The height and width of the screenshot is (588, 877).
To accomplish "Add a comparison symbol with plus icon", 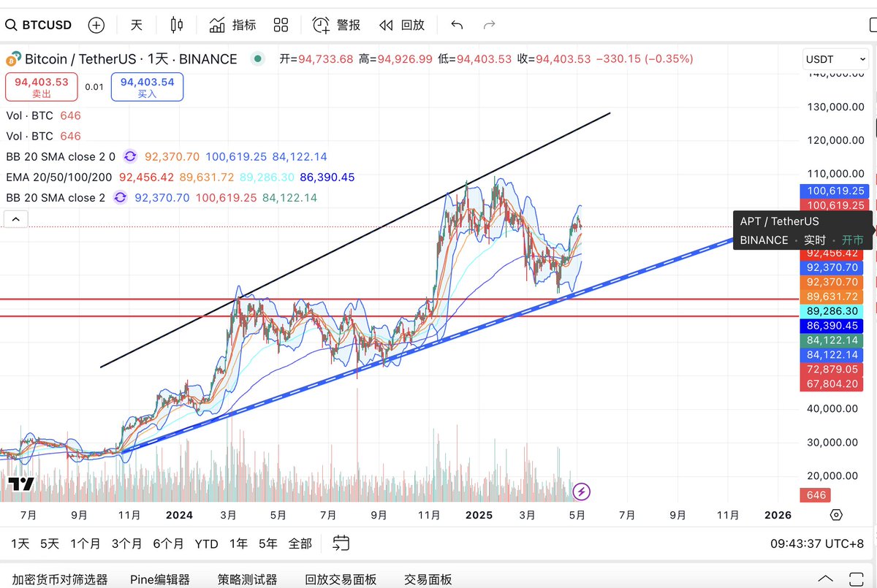I will pos(96,25).
